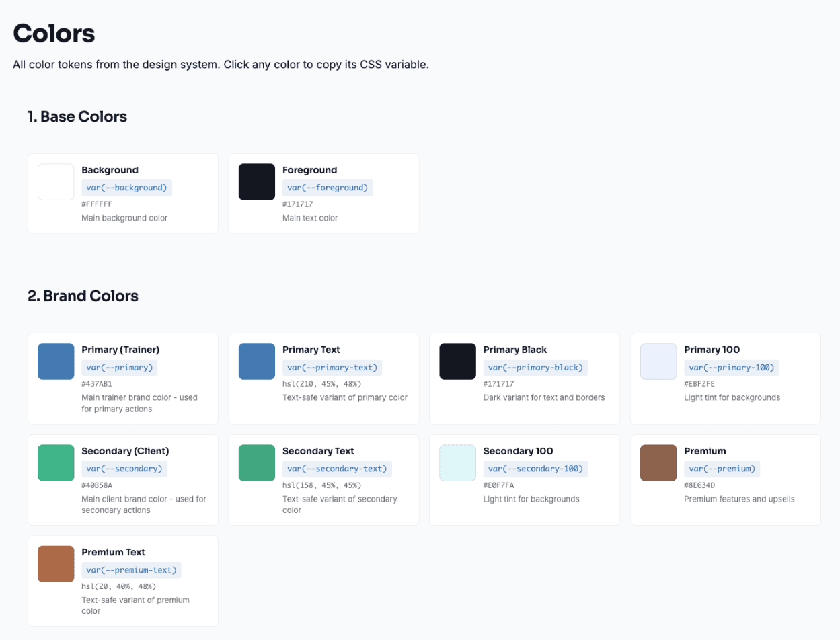Copy the var(--primary-black) variable chip
840x640 pixels.
tap(536, 368)
